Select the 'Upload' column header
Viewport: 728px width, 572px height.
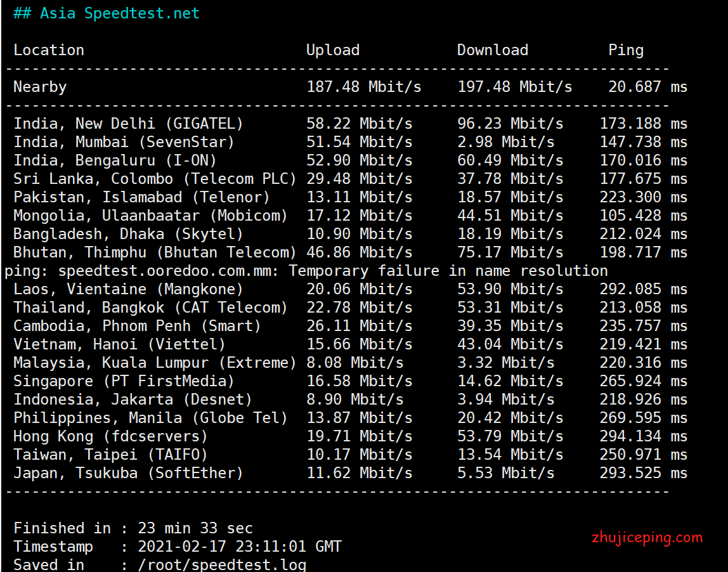(333, 50)
